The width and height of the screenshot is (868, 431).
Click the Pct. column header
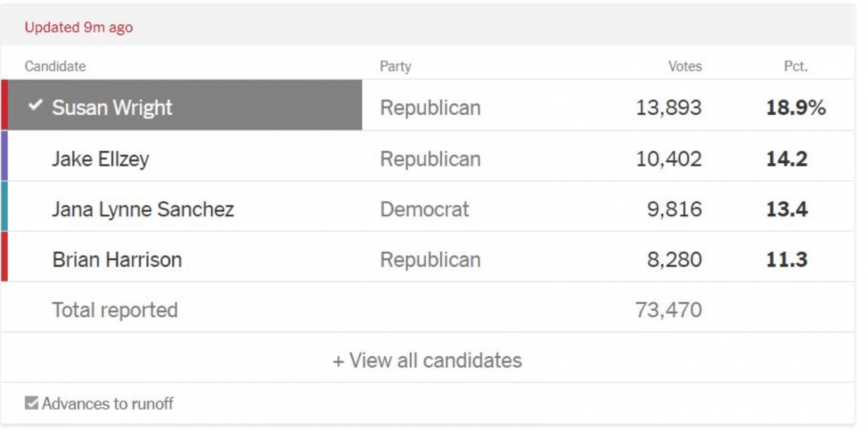[796, 66]
